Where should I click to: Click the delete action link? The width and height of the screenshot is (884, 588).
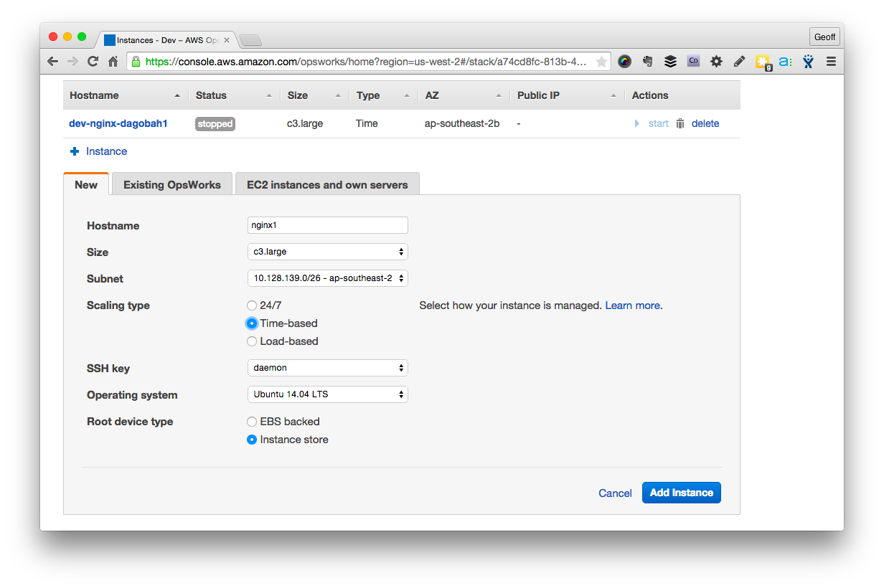[x=705, y=123]
